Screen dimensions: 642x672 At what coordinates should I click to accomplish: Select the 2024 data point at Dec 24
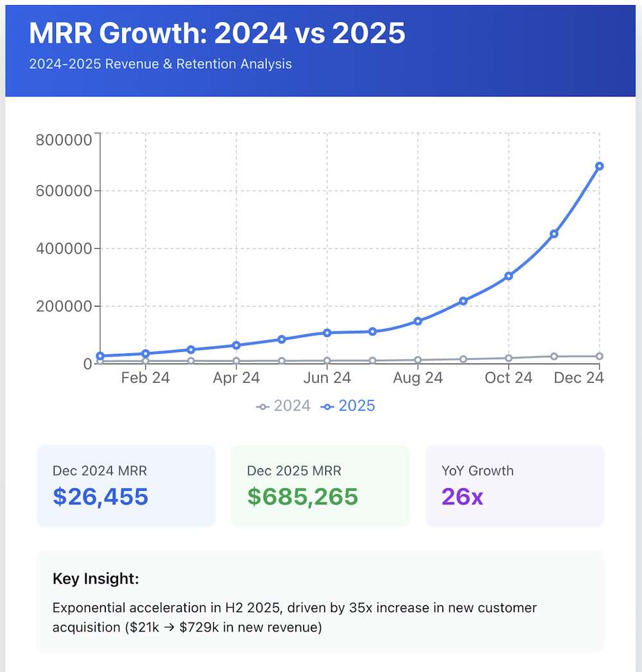[x=599, y=356]
